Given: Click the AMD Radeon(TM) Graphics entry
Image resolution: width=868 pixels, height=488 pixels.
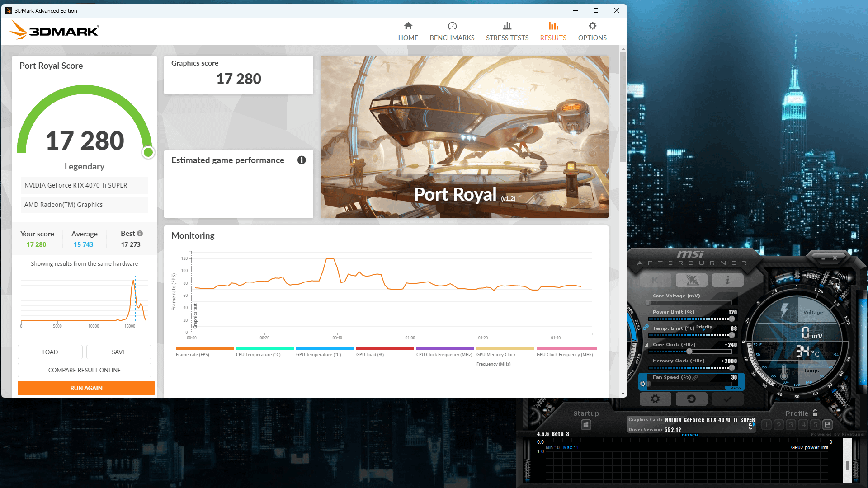Looking at the screenshot, I should (85, 205).
